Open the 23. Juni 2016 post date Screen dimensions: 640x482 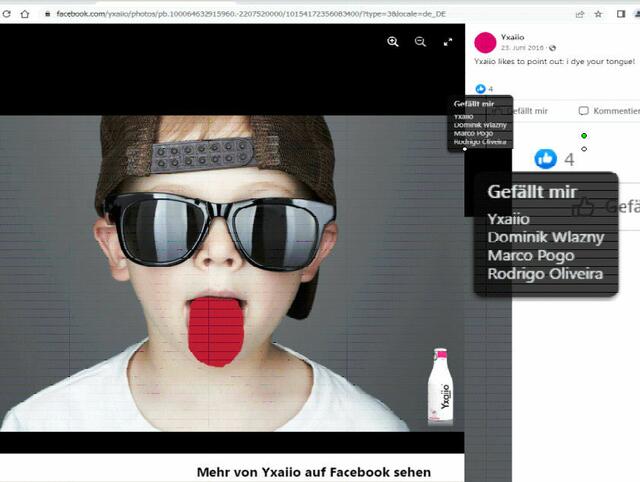(522, 48)
